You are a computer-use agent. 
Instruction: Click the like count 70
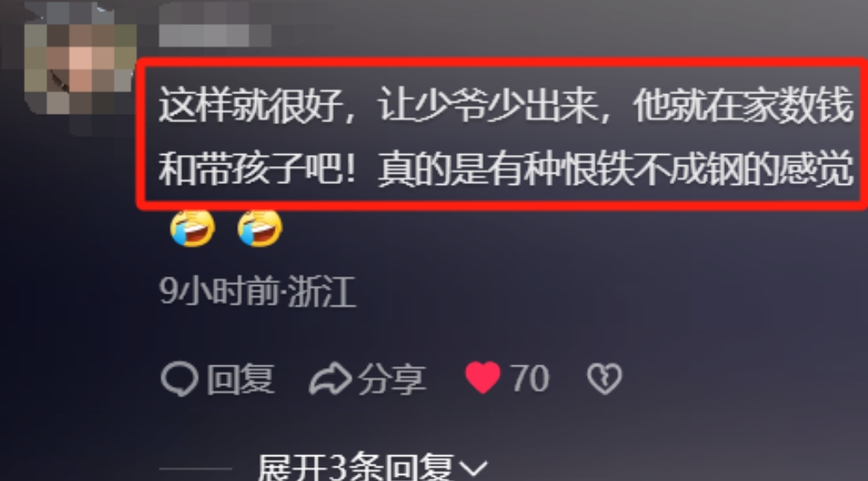coord(530,378)
